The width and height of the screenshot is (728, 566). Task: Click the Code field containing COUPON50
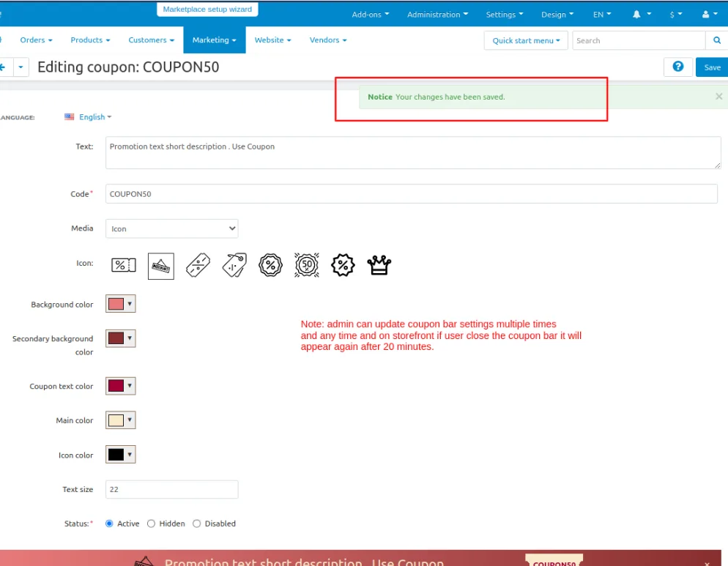pyautogui.click(x=412, y=193)
